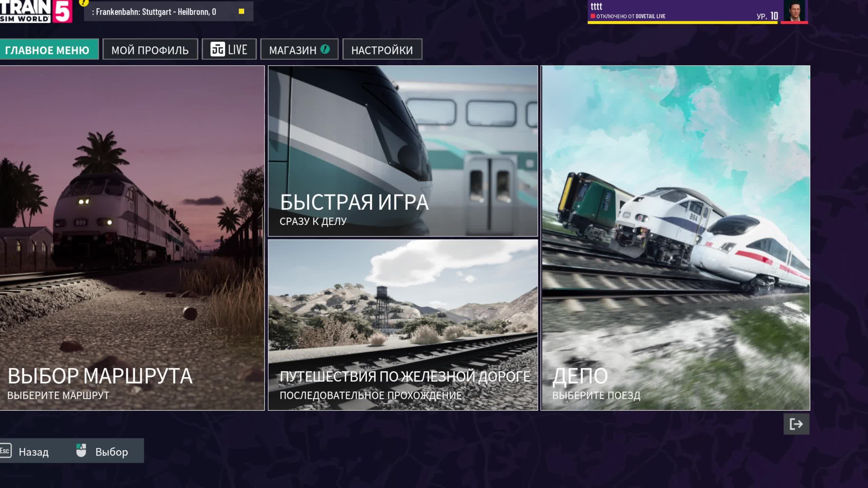Screen dimensions: 868x488
Task: Click the Dovetail Live logo icon
Action: click(217, 49)
